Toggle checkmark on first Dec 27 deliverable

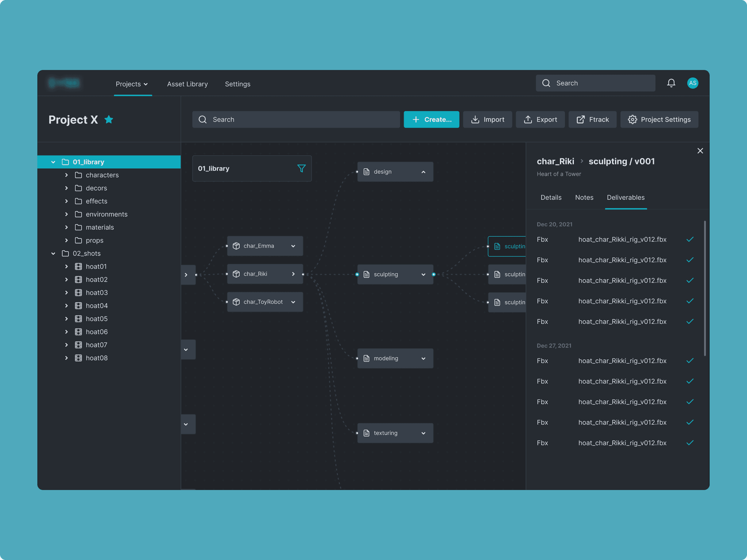[x=690, y=361]
